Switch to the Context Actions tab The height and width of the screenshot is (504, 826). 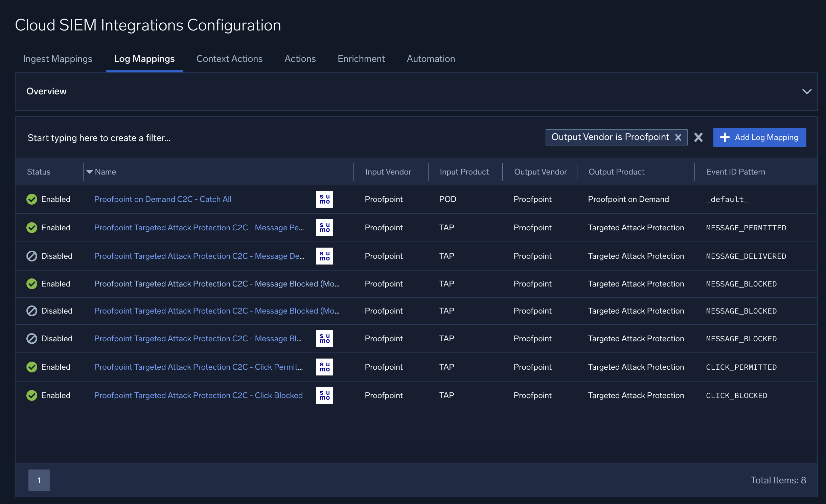pos(229,59)
